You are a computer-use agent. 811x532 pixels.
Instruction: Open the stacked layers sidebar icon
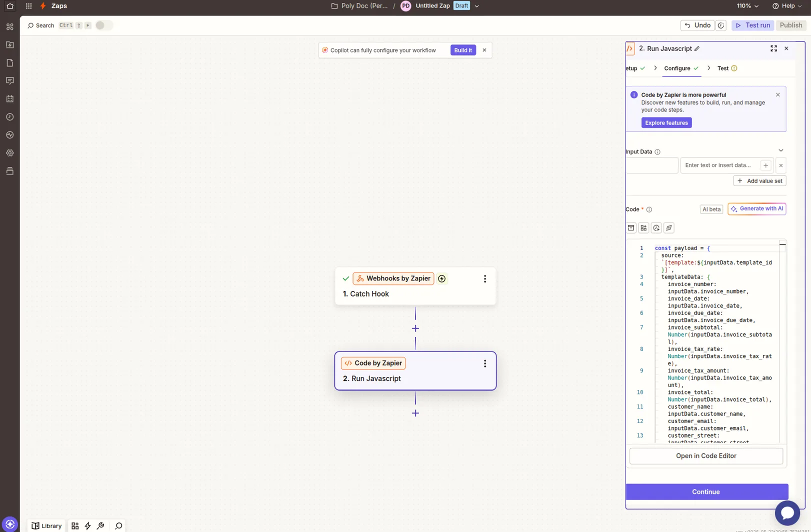pos(10,171)
